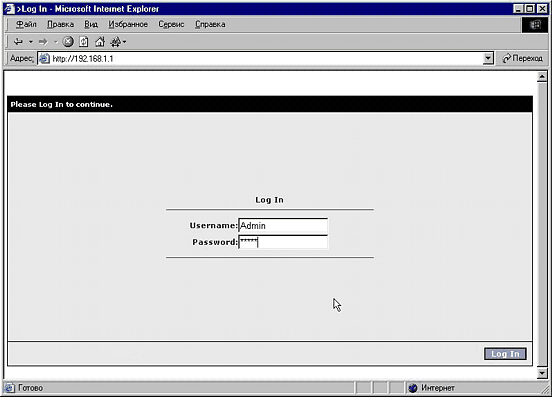Click the Forward arrow toolbar icon
Screen dimensions: 552x397
point(43,42)
